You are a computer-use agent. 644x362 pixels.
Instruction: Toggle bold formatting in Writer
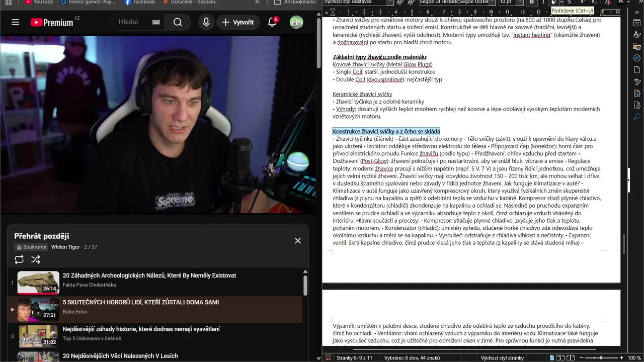[532, 2]
